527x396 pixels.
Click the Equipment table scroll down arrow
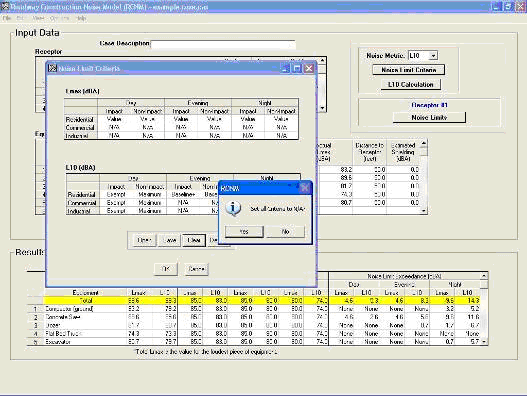pyautogui.click(x=424, y=210)
